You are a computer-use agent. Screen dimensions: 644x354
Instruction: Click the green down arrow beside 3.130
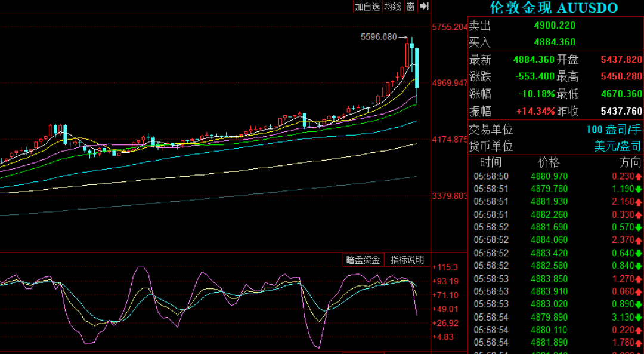point(639,317)
